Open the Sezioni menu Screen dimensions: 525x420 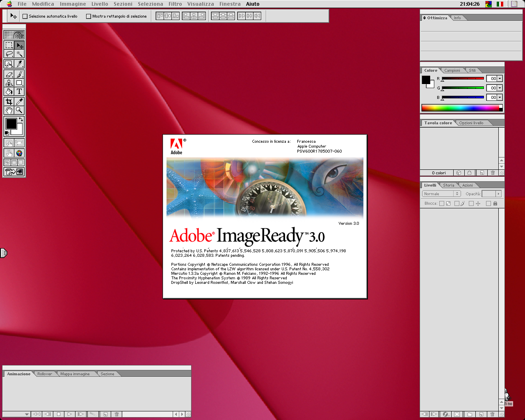[x=123, y=4]
